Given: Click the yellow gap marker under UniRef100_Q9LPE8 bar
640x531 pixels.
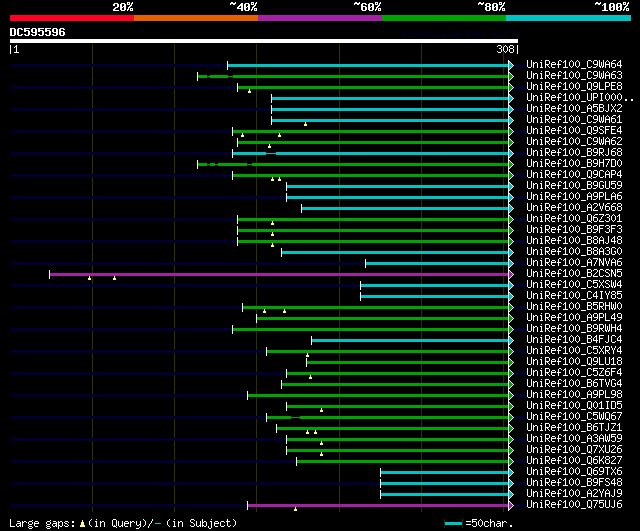Looking at the screenshot, I should (x=249, y=91).
